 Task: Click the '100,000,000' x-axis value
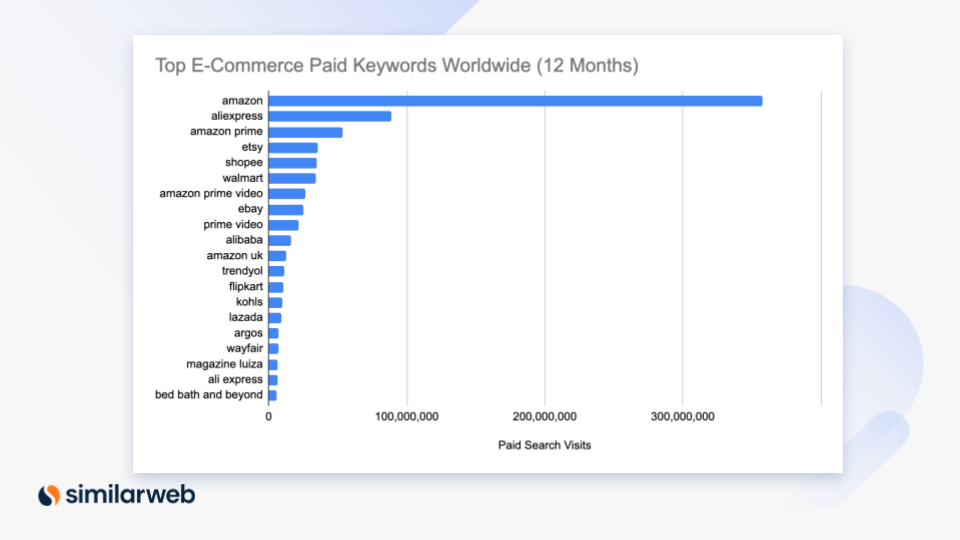tap(407, 416)
